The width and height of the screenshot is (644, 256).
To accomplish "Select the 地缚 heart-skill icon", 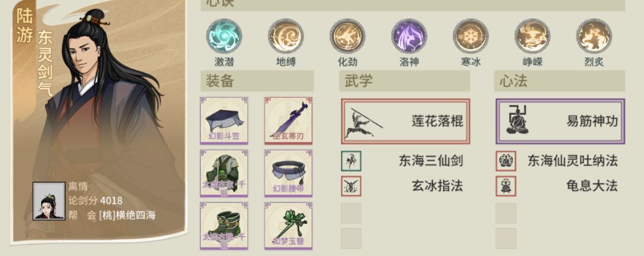I will point(286,36).
